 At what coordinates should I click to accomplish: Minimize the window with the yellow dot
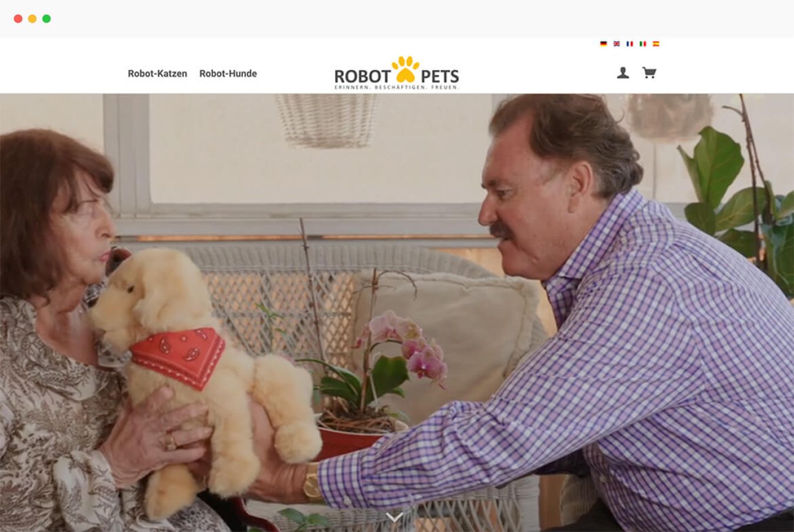click(32, 19)
